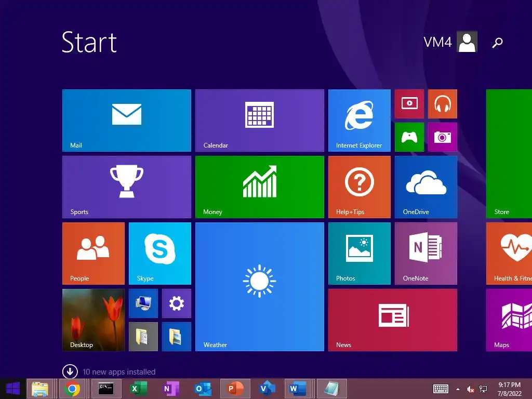Open the Video small tile

[409, 104]
